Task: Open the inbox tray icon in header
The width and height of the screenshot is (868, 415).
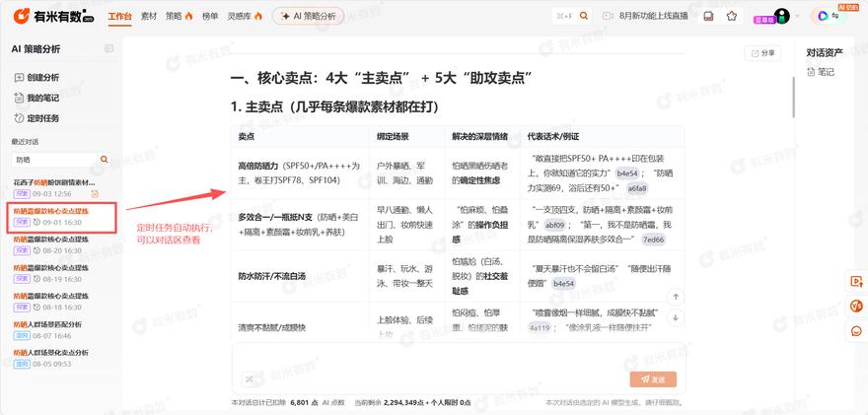Action: click(708, 16)
